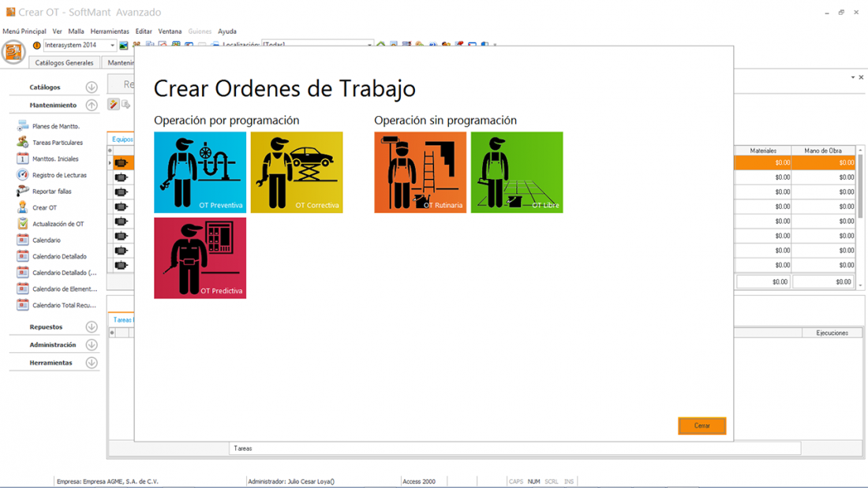Open Actualización de OT sidebar item

tap(58, 224)
